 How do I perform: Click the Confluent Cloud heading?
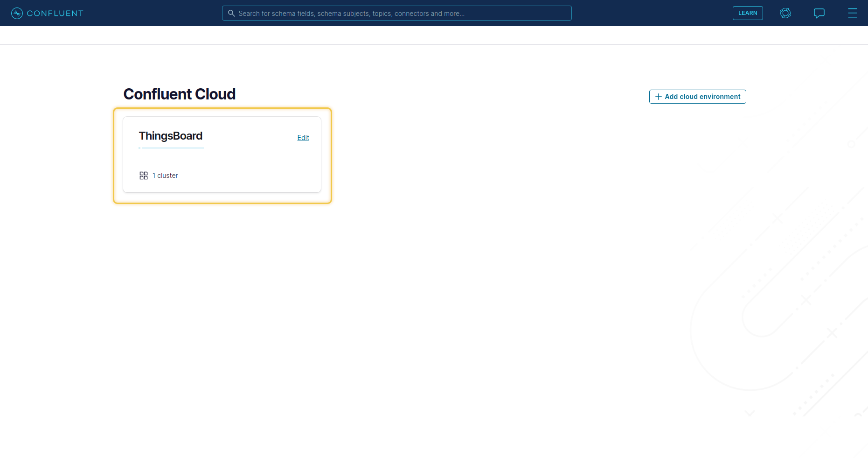(x=179, y=94)
